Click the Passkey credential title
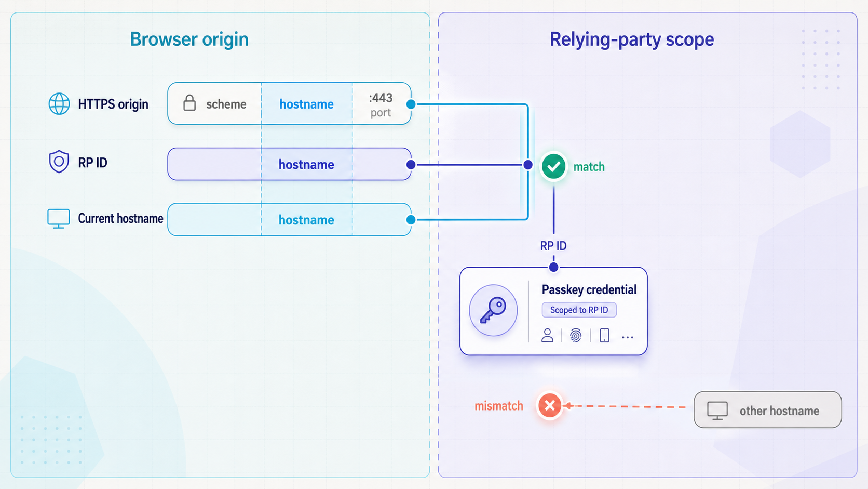 (589, 289)
